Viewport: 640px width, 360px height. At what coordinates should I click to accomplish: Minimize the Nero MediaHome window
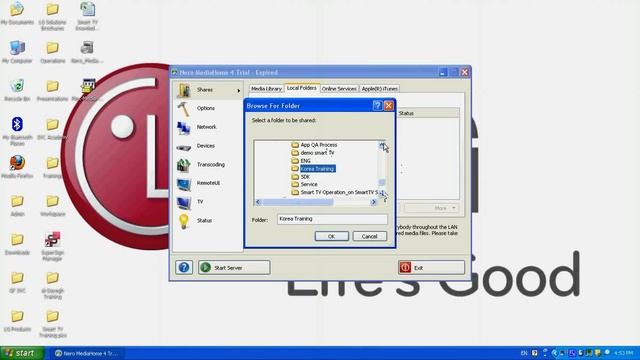click(442, 73)
